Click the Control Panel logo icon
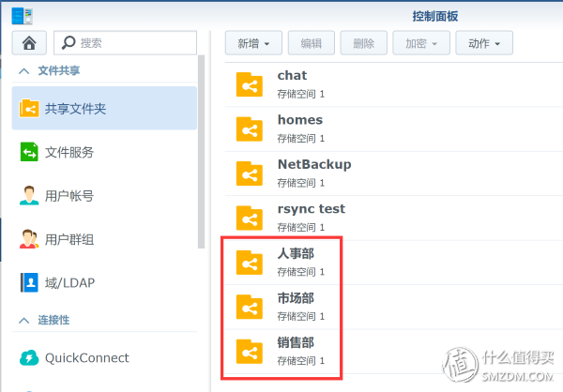The width and height of the screenshot is (563, 392). (23, 16)
